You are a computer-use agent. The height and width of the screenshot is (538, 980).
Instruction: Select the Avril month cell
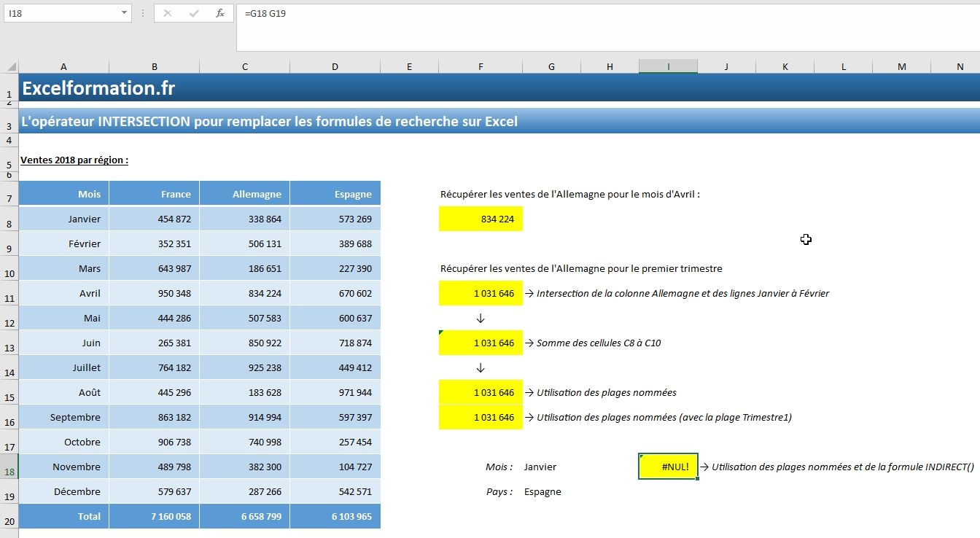pyautogui.click(x=63, y=294)
